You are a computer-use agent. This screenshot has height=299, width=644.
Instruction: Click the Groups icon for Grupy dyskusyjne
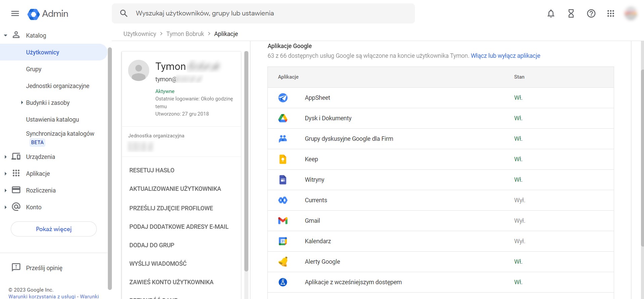283,139
